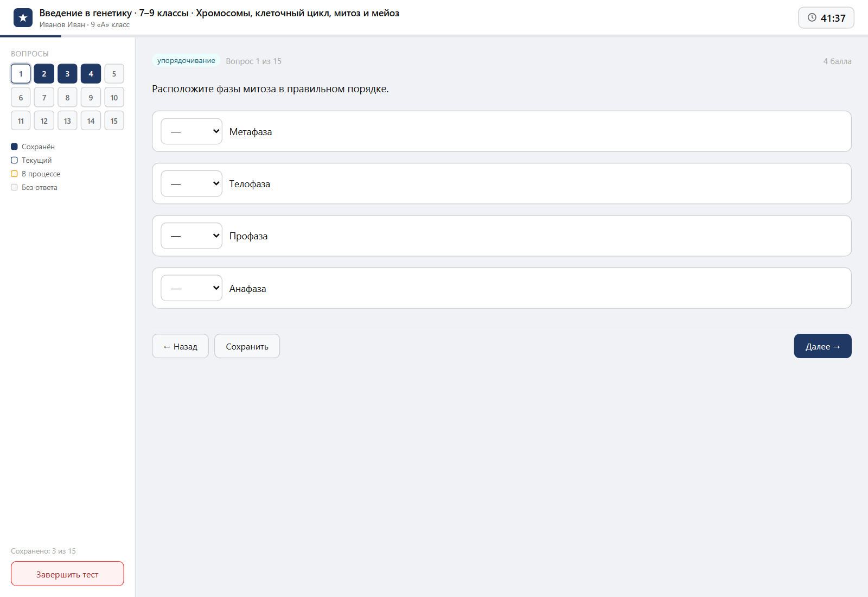
Task: Open the order dropdown for Профаза
Action: [x=192, y=236]
